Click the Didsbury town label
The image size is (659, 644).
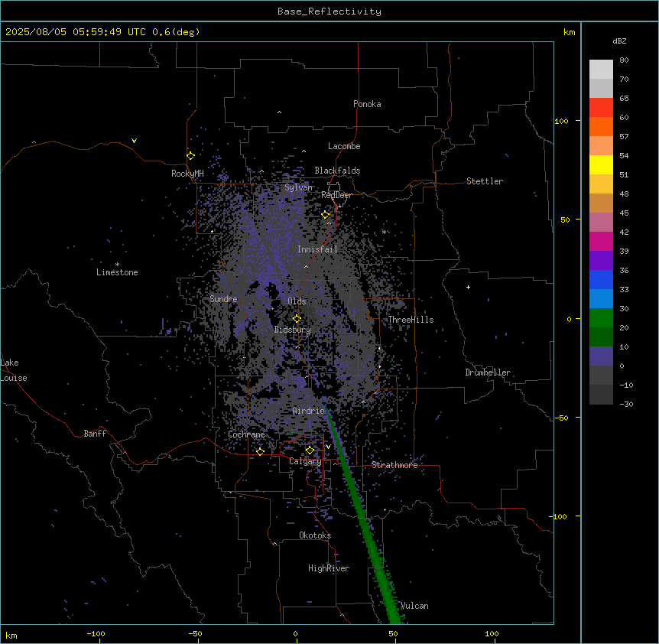(x=293, y=330)
